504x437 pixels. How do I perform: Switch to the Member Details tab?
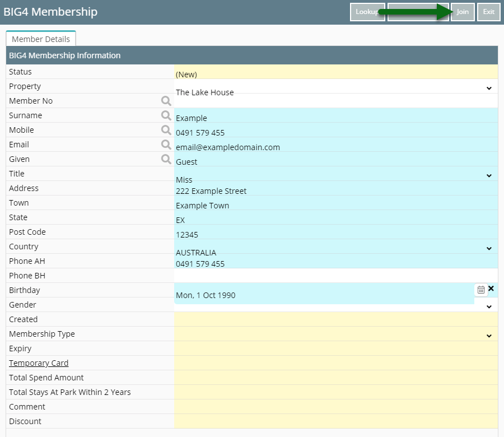click(41, 39)
